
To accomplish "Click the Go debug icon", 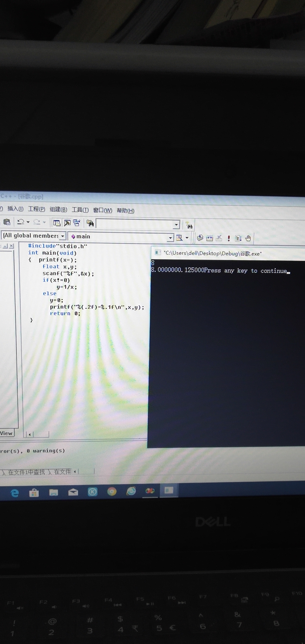I will click(x=238, y=238).
